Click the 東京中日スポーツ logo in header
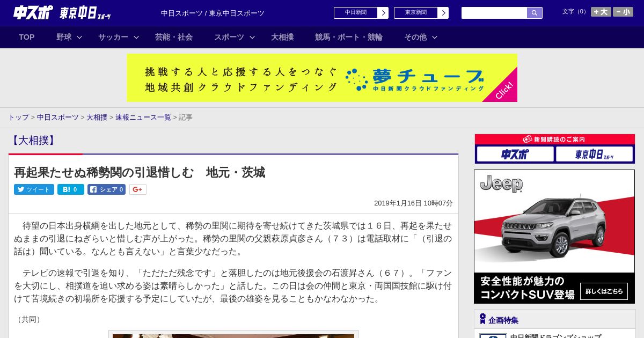Screen dimensions: 644x338 click(x=85, y=13)
